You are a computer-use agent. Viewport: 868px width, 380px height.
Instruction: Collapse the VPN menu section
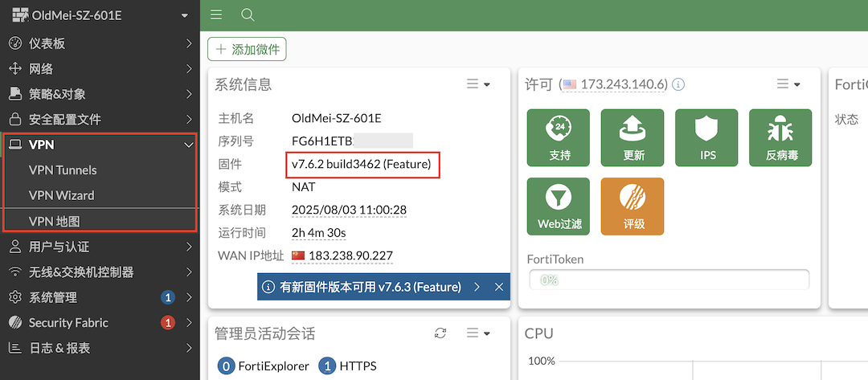coord(100,145)
